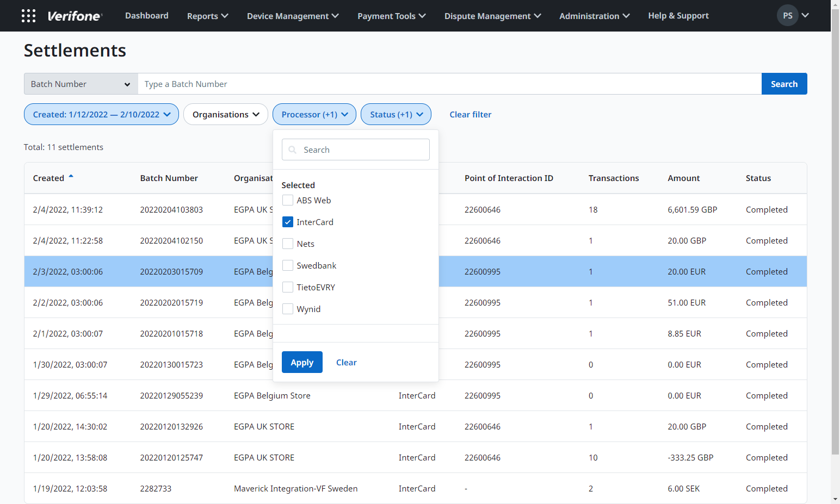This screenshot has height=504, width=840.
Task: Enable the Swedbank processor filter
Action: pyautogui.click(x=288, y=265)
